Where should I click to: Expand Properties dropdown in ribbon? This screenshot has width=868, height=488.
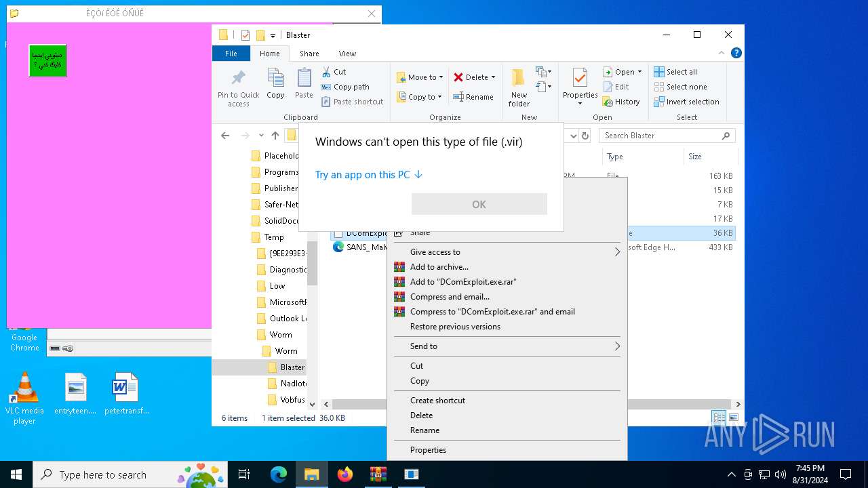580,104
